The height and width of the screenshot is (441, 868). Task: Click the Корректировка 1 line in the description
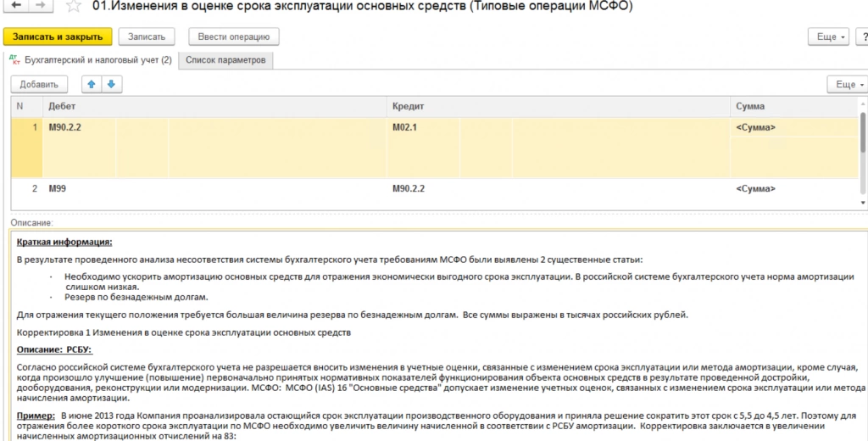point(184,333)
